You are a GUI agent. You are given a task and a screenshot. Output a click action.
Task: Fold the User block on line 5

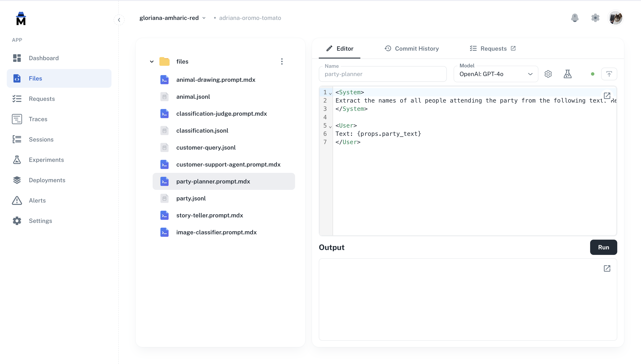(330, 127)
